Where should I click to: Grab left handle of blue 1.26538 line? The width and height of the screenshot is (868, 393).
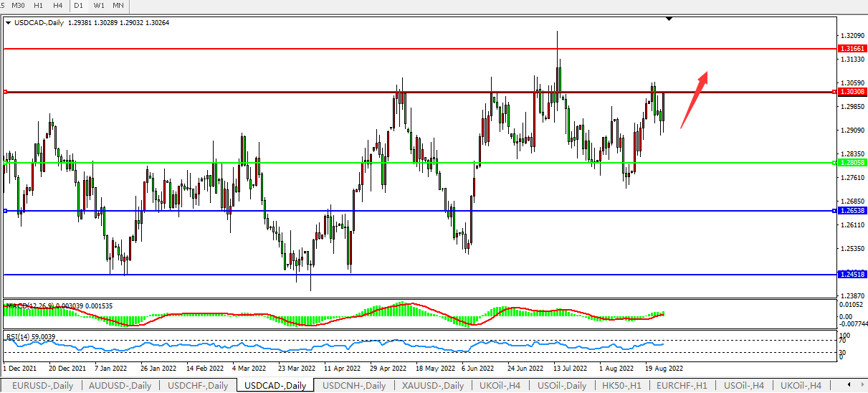point(5,211)
